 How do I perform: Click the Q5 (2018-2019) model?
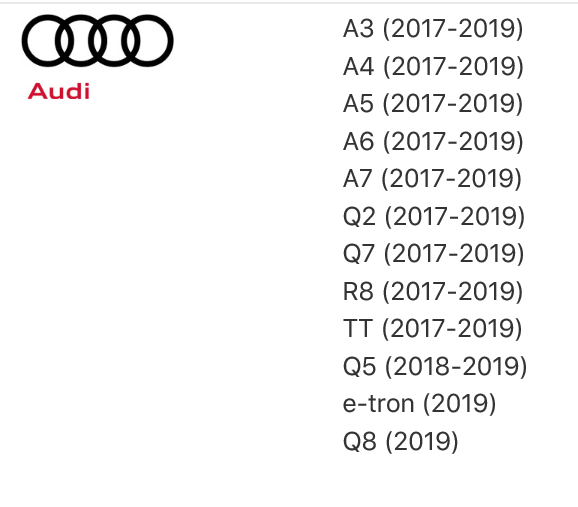[435, 366]
